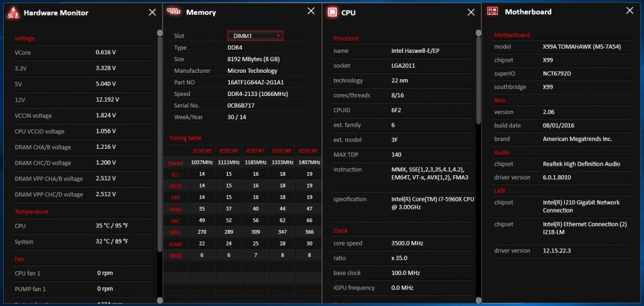Select the JEDEC#6 column header

click(229, 151)
